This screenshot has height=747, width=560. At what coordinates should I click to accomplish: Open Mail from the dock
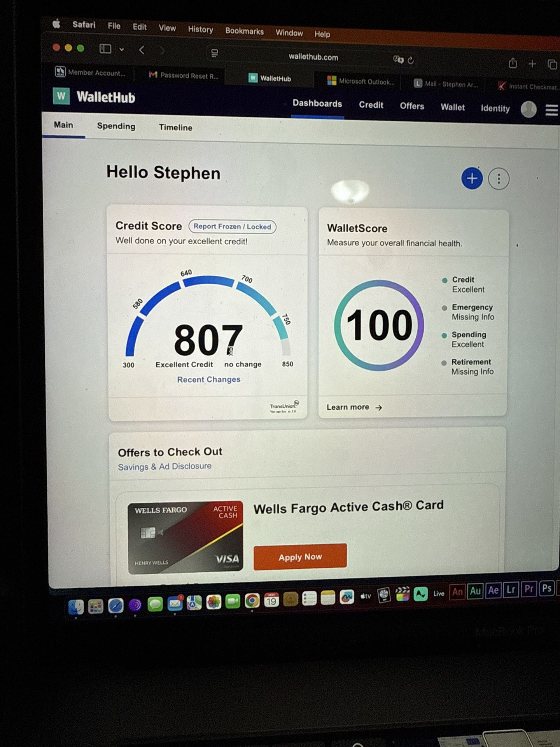[175, 603]
